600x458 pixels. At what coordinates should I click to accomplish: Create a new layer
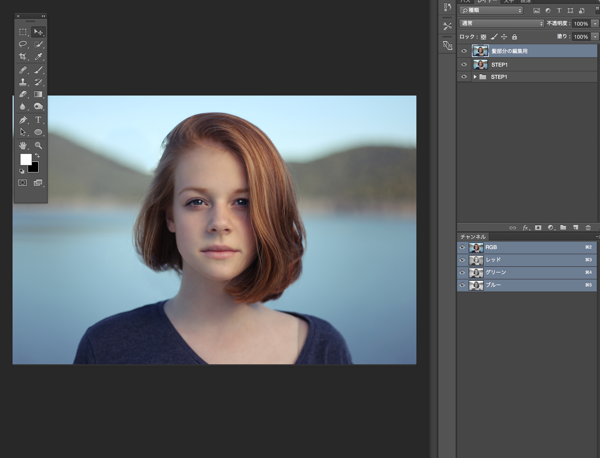[576, 228]
